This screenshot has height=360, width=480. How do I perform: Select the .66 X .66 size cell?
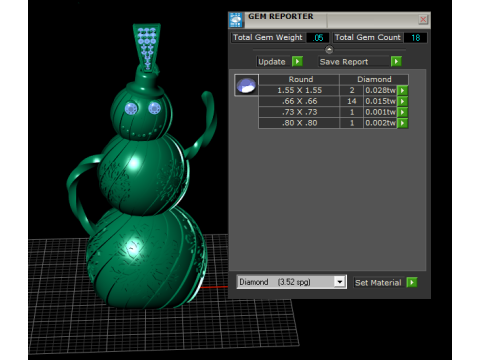pyautogui.click(x=299, y=101)
